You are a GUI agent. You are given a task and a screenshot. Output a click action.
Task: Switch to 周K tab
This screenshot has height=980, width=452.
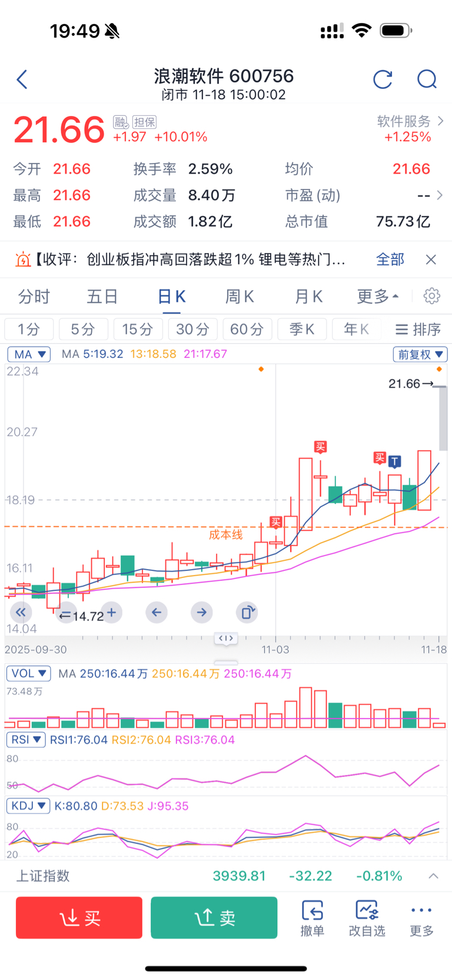click(x=240, y=296)
